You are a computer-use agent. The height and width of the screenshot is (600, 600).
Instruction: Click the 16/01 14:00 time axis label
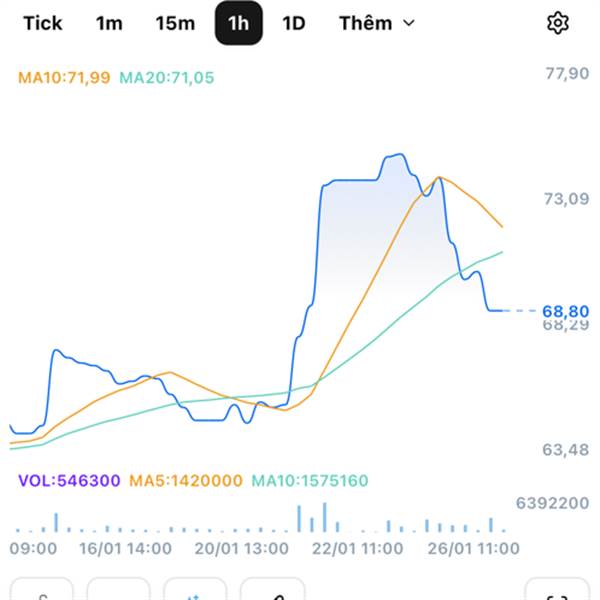click(x=125, y=548)
